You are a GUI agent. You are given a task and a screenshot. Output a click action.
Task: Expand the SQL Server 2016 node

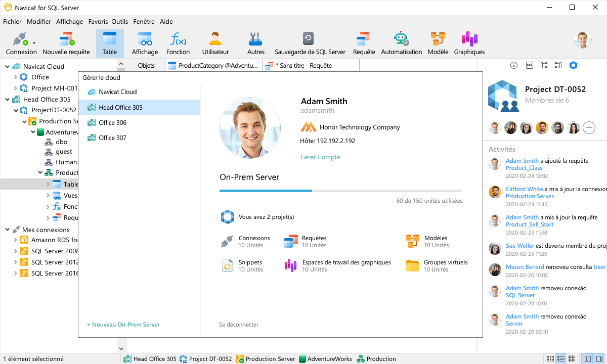pos(15,274)
